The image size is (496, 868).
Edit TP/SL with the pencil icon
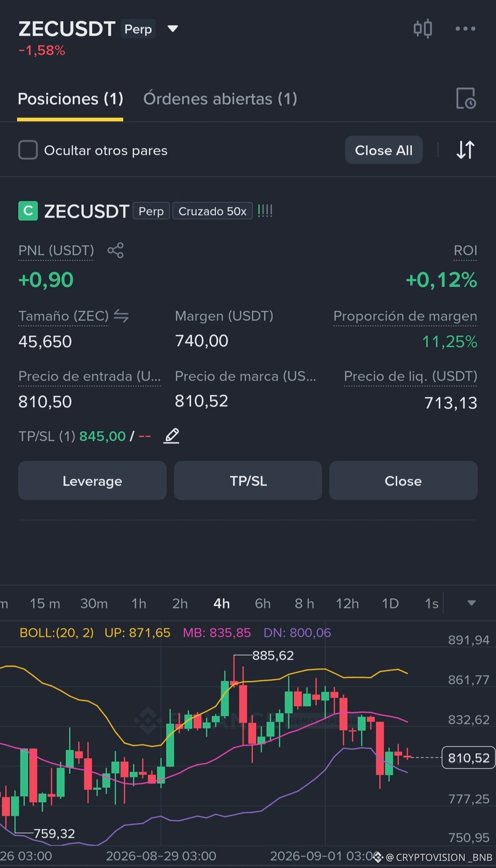(x=171, y=436)
